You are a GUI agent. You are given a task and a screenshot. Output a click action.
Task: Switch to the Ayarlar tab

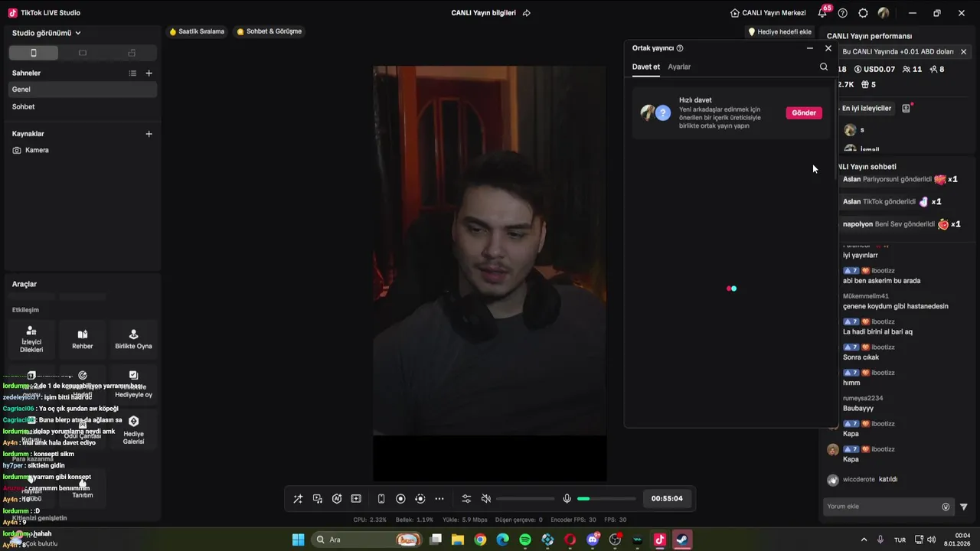(679, 67)
